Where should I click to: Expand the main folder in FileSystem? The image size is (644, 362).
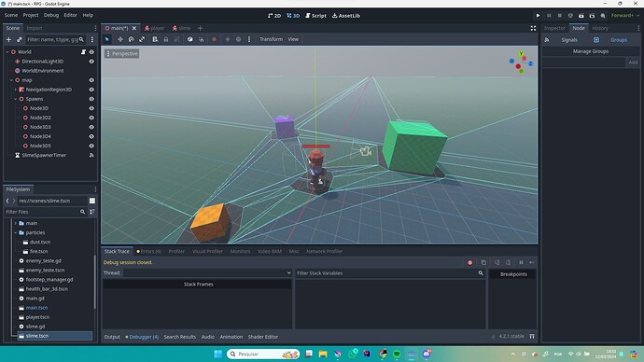coord(16,223)
